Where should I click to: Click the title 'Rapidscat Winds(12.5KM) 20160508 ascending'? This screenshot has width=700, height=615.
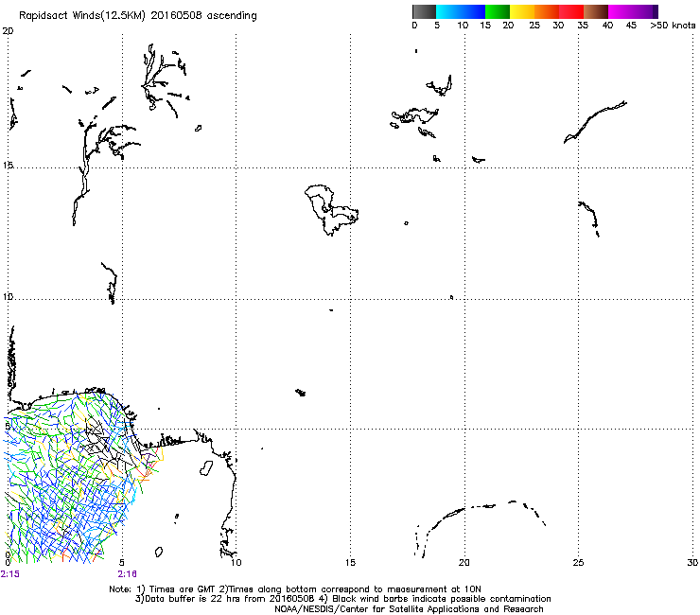coord(138,16)
